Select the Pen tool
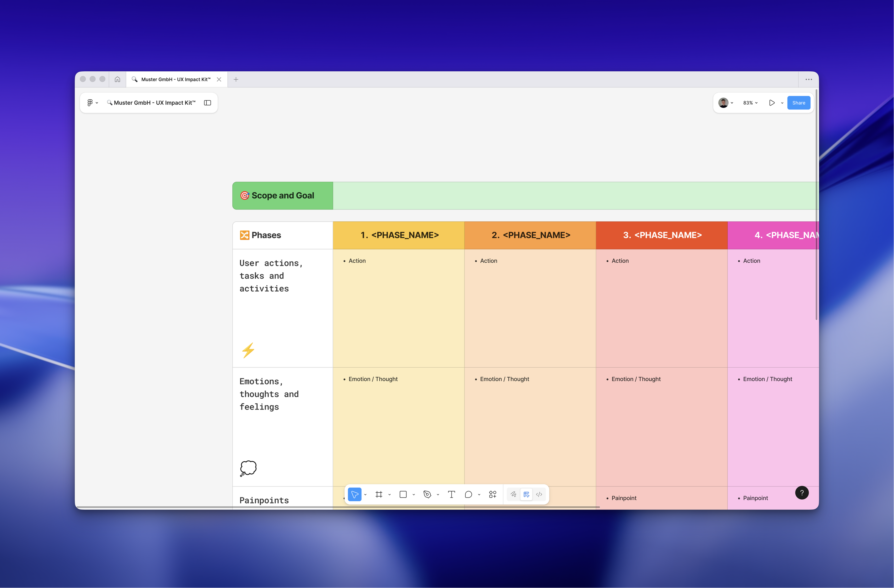 pos(427,494)
